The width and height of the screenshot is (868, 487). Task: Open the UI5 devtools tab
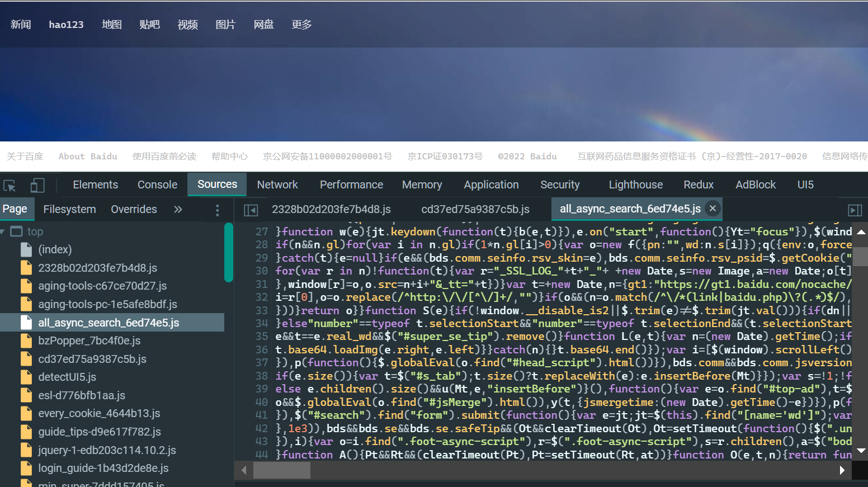(805, 185)
